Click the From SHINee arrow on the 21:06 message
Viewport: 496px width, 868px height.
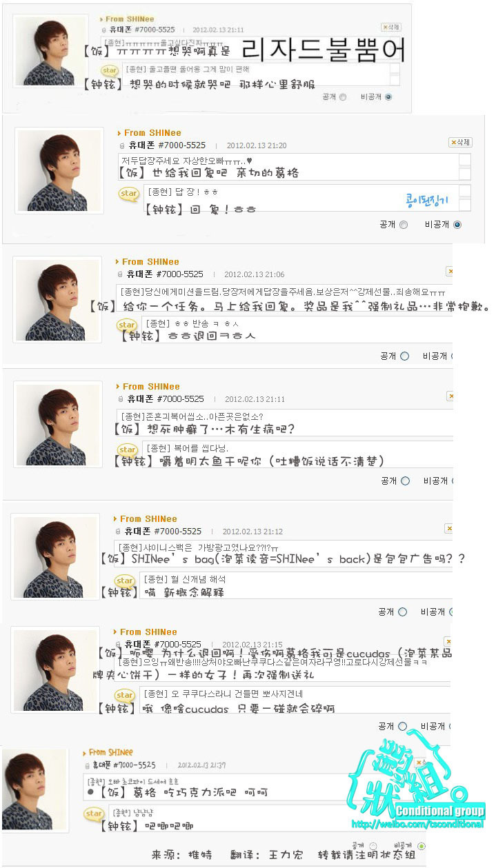[117, 262]
